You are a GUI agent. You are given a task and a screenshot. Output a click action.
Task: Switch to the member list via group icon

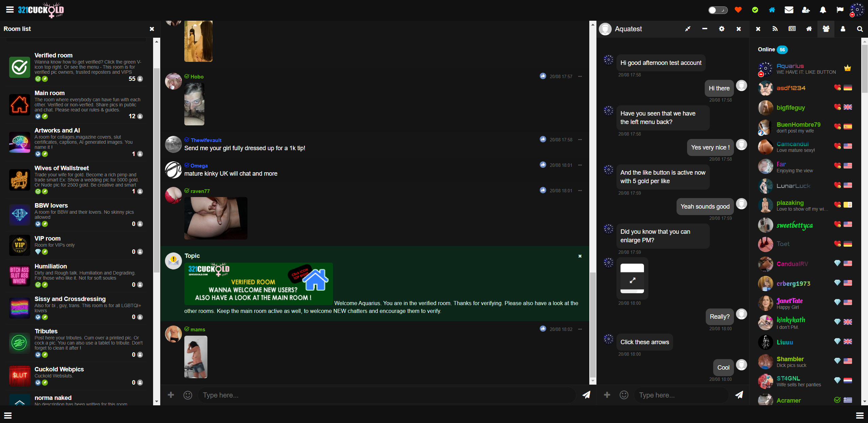(x=826, y=29)
